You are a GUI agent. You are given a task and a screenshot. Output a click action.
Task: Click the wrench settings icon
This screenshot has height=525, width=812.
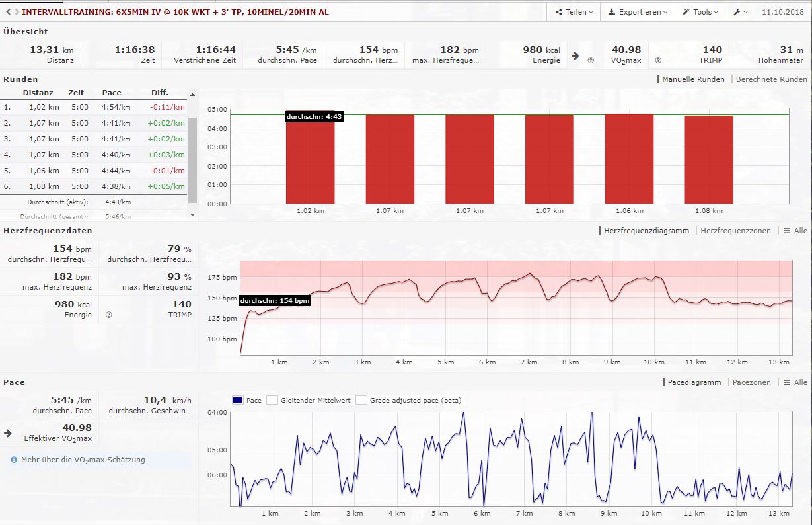coord(740,12)
